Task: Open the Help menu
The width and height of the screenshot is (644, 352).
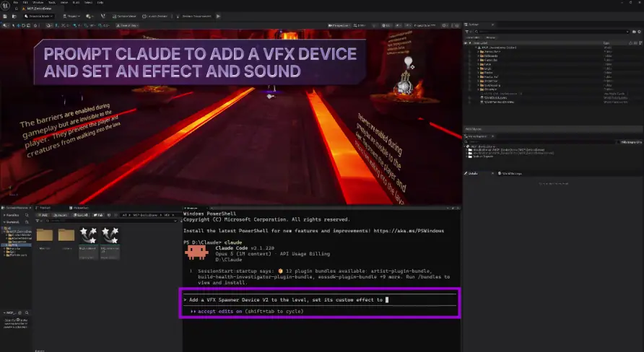Action: 100,2
